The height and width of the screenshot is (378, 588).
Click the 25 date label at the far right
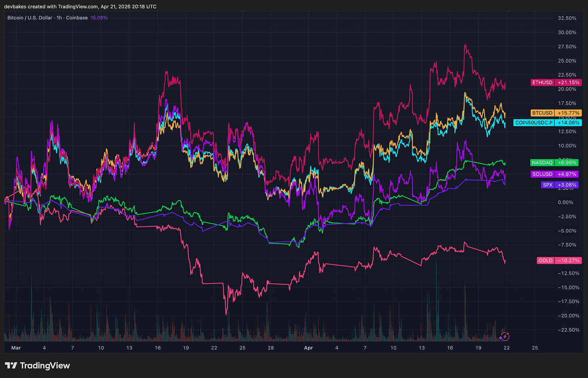tap(535, 348)
